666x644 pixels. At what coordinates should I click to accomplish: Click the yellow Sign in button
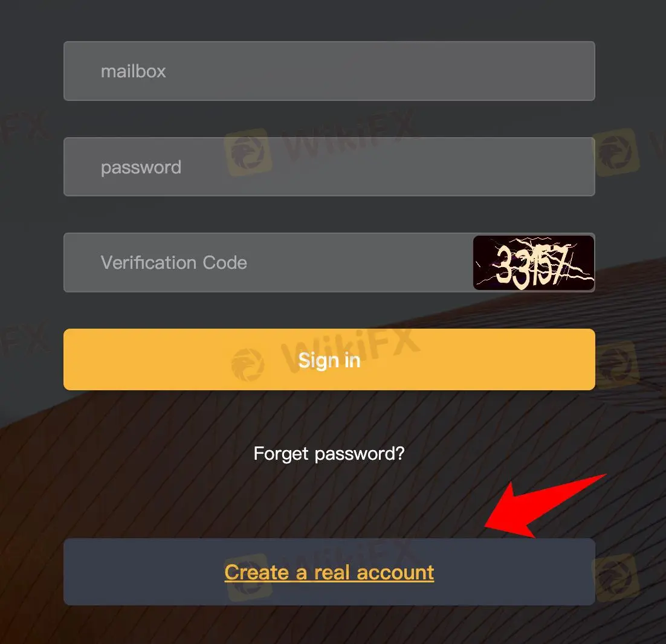pos(329,359)
